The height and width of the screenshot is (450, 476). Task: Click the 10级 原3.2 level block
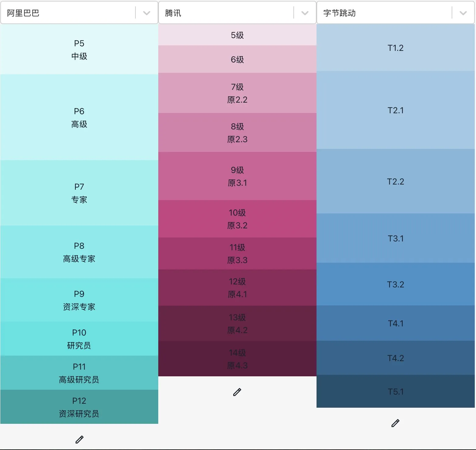(237, 219)
